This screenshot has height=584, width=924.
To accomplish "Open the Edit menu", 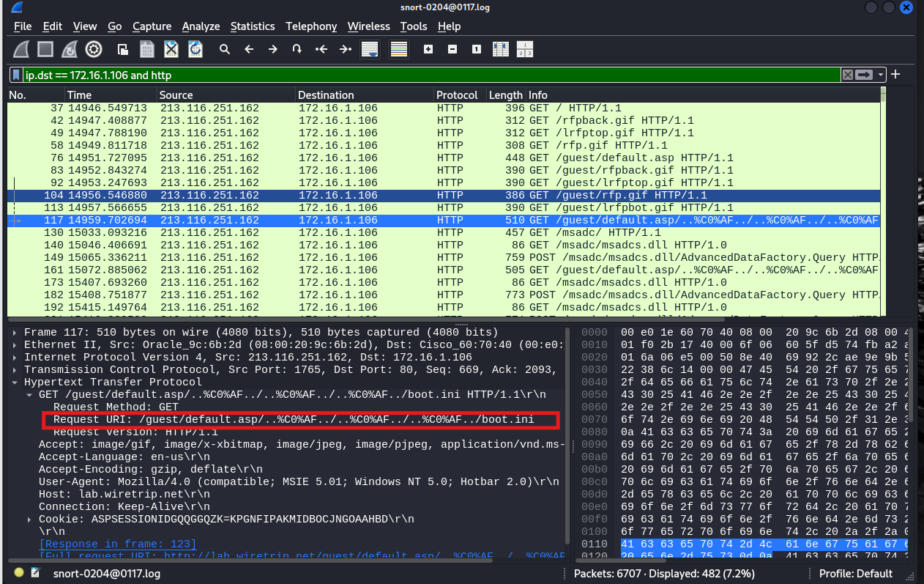I will tap(53, 26).
